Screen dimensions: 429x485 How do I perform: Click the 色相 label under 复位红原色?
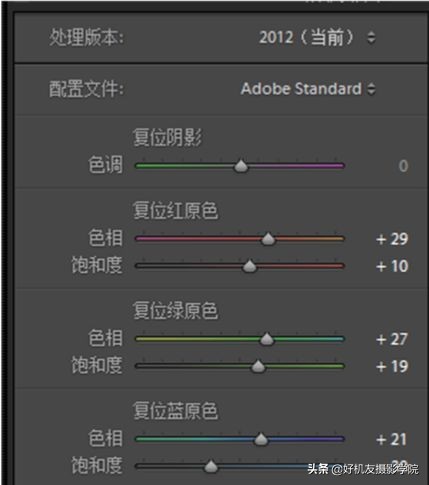[x=105, y=238]
